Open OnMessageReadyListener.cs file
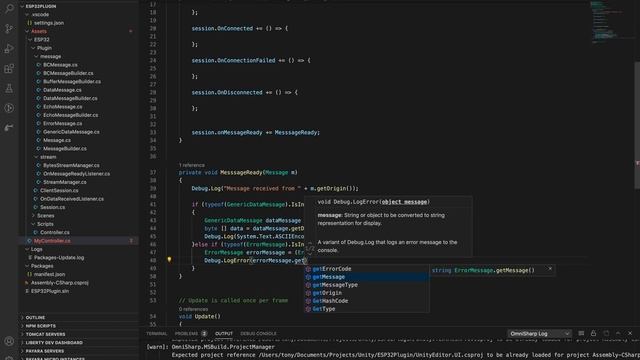The width and height of the screenshot is (640, 360). 76,173
